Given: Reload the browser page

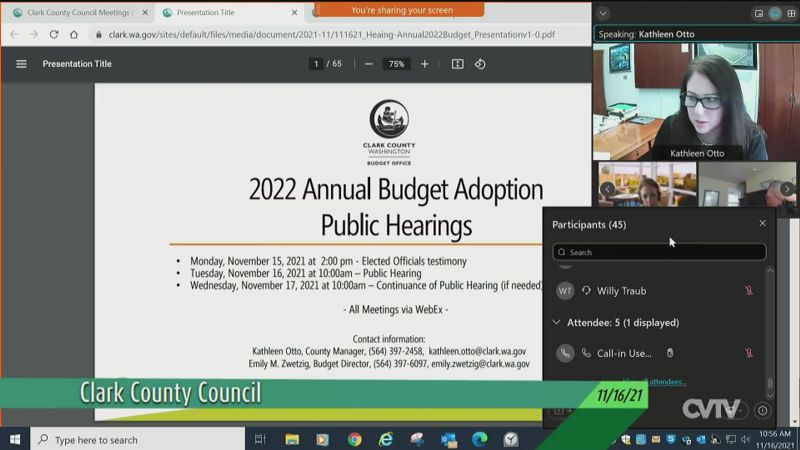Looking at the screenshot, I should (53, 34).
